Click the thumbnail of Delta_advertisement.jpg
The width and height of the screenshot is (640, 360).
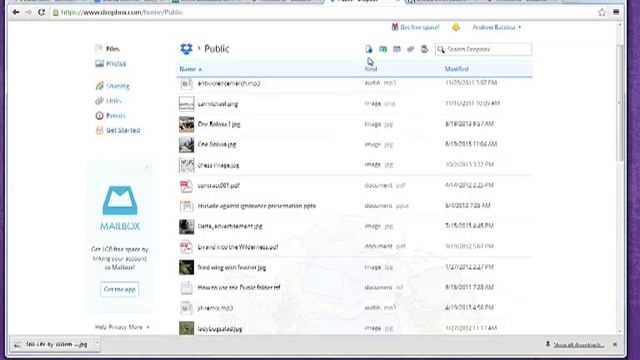pyautogui.click(x=187, y=227)
